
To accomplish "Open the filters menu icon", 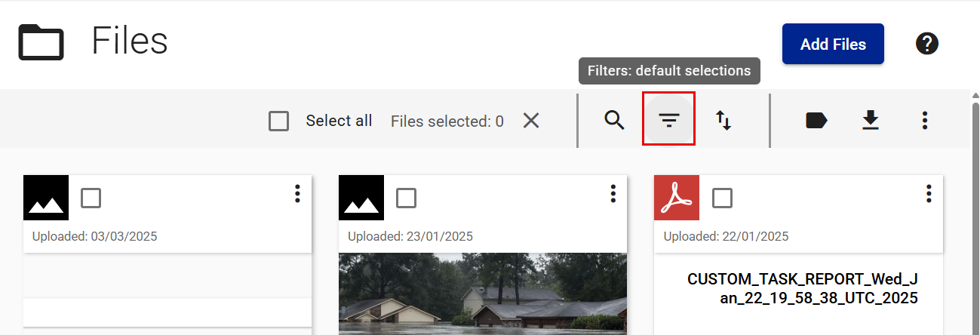I will click(x=668, y=120).
